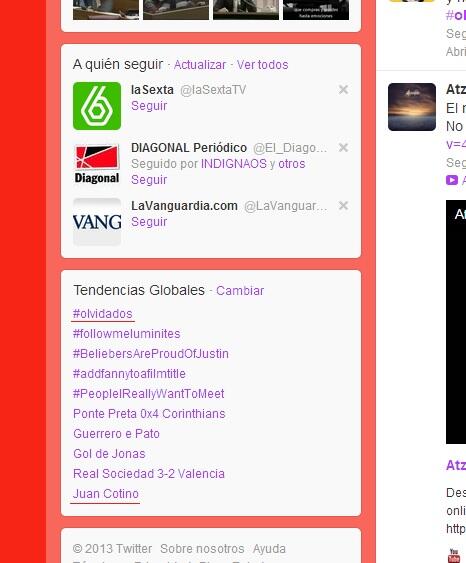Open the sunset avatar in the timeline

pyautogui.click(x=412, y=107)
